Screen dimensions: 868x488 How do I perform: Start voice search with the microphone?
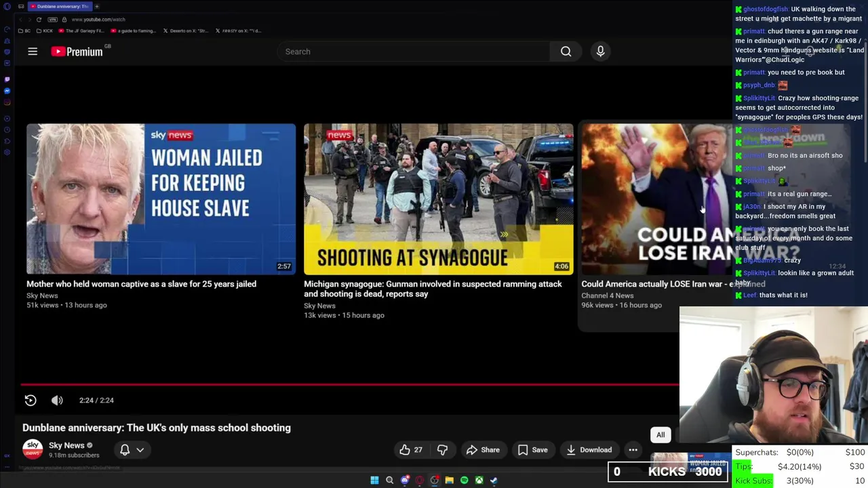600,52
